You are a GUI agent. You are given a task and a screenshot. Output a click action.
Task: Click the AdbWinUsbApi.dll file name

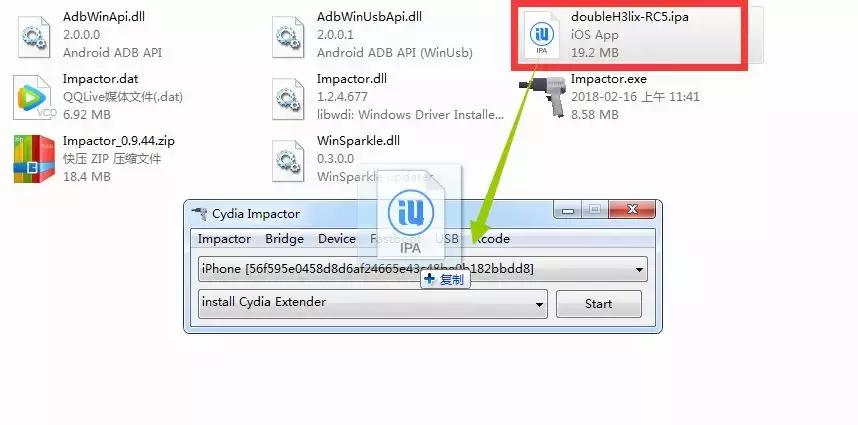coord(369,16)
